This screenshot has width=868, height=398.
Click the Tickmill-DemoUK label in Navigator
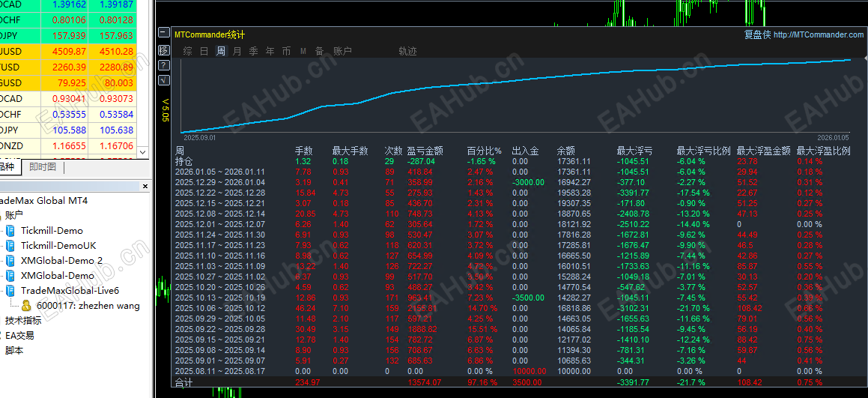[x=58, y=246]
